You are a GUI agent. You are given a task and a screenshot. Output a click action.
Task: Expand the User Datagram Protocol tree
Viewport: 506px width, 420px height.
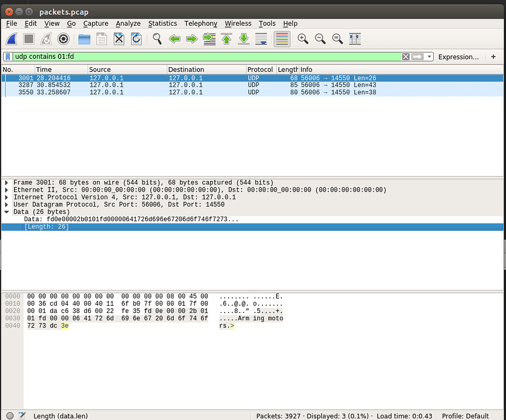point(6,204)
